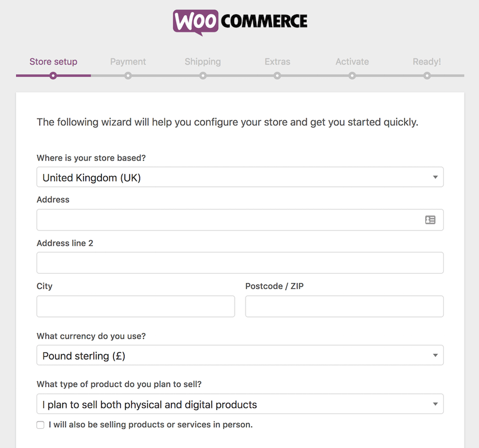The image size is (479, 448).
Task: Click the Store setup label
Action: (x=53, y=62)
